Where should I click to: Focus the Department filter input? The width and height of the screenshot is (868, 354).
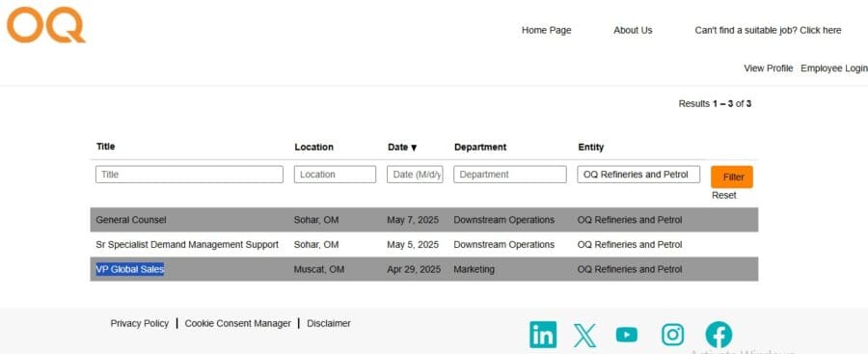(510, 175)
